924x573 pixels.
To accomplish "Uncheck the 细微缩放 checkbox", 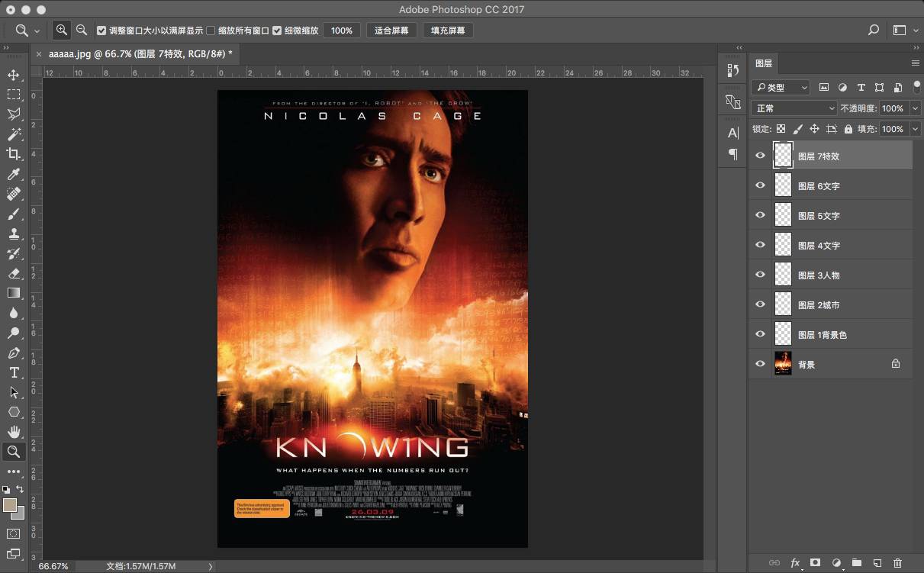I will pos(277,31).
